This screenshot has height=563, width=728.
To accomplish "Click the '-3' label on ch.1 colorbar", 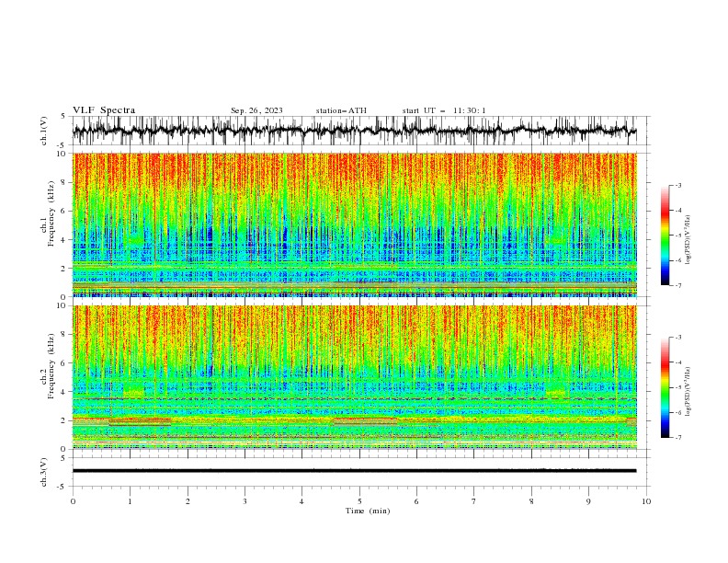I will 677,185.
